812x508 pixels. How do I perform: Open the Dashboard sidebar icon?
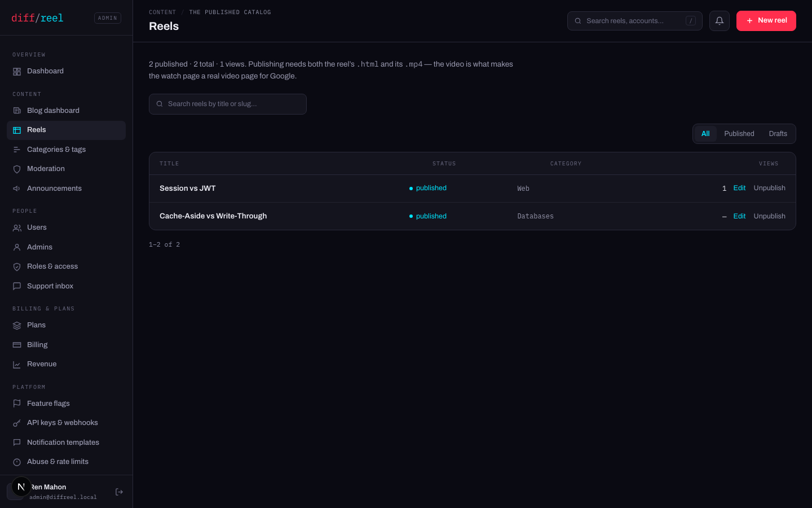tap(17, 72)
